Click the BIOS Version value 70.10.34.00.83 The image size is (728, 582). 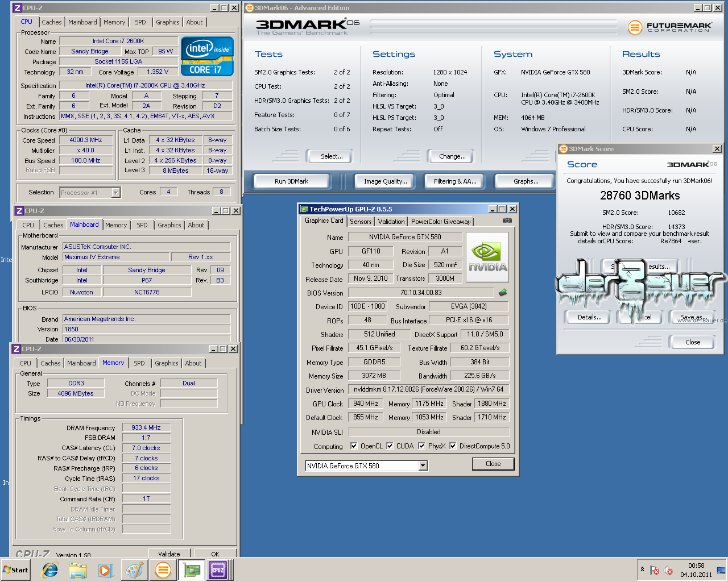pos(421,293)
